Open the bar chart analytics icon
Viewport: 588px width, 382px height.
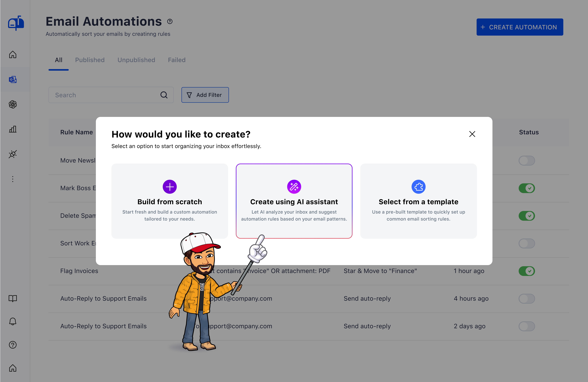[x=13, y=129]
